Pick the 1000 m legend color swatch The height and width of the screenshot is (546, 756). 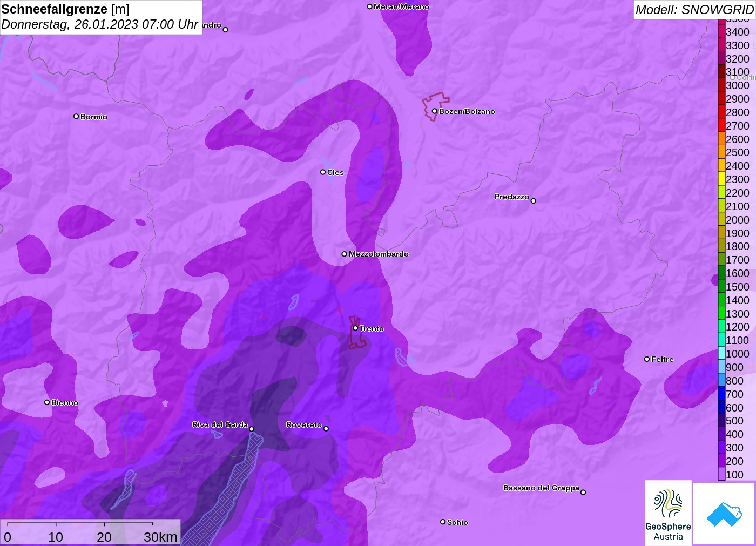tap(721, 354)
